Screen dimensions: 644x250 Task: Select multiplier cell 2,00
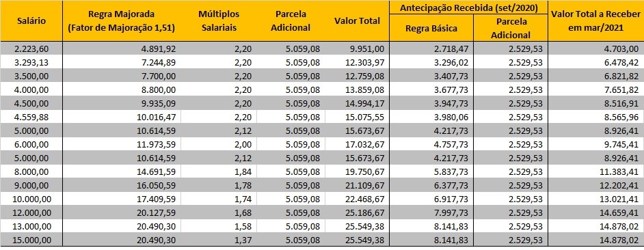(x=219, y=143)
